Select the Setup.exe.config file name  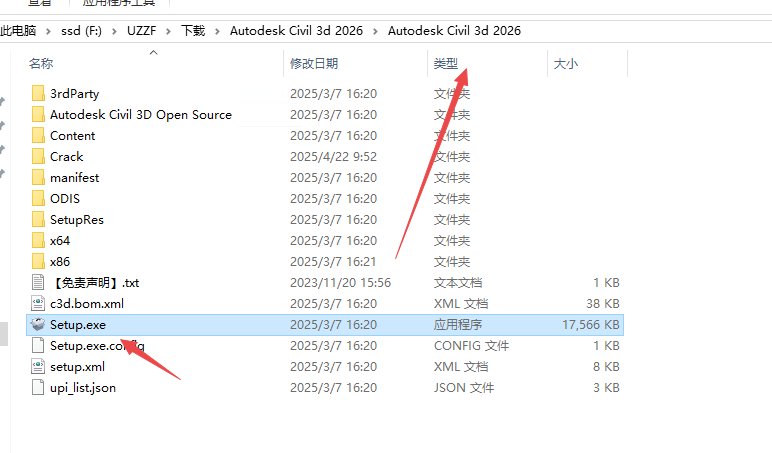[x=97, y=346]
